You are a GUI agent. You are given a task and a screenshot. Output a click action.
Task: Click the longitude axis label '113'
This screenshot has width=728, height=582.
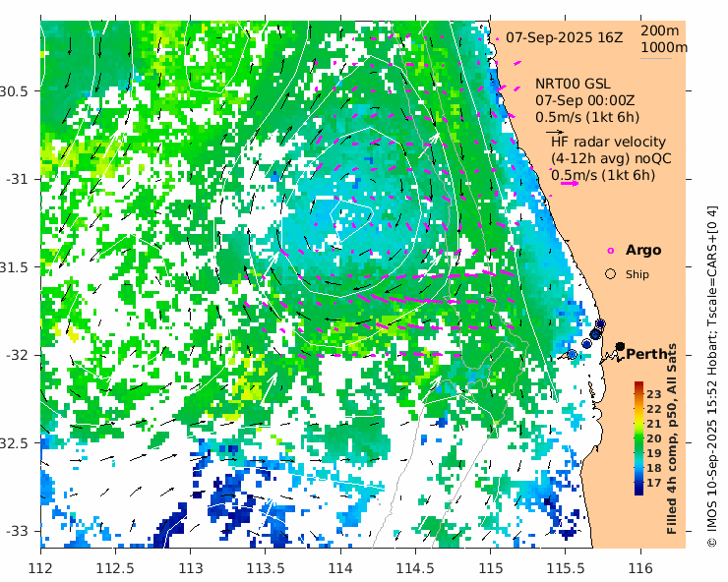click(x=190, y=568)
